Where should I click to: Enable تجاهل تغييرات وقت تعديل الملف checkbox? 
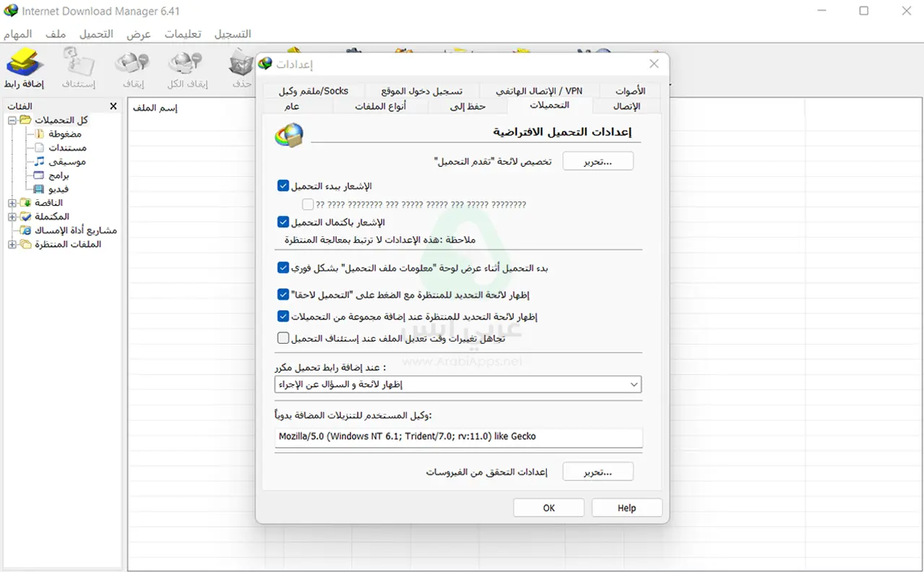pos(283,337)
